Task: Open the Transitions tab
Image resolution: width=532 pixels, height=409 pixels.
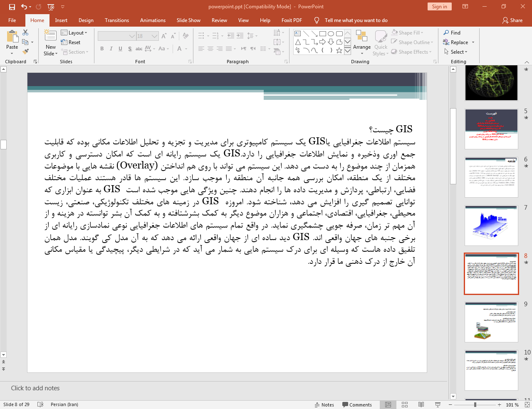Action: click(117, 20)
